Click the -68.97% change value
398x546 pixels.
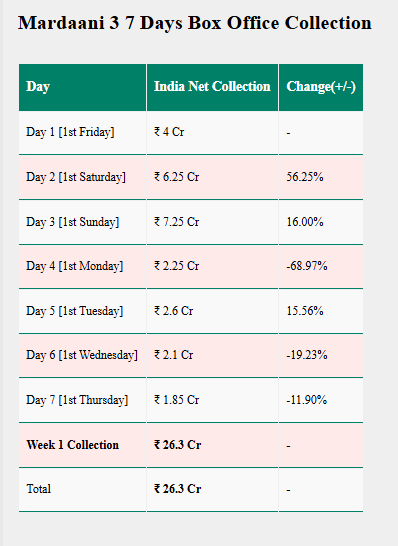click(x=307, y=266)
